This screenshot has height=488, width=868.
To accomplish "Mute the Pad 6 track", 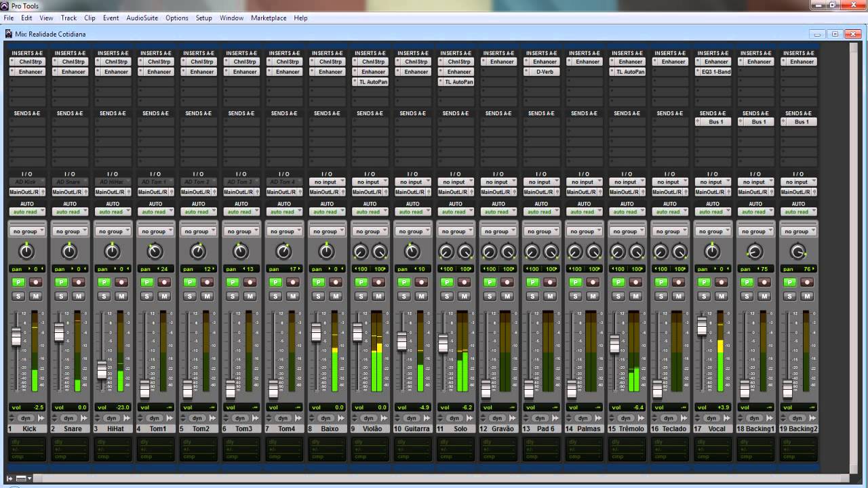I will click(x=549, y=296).
